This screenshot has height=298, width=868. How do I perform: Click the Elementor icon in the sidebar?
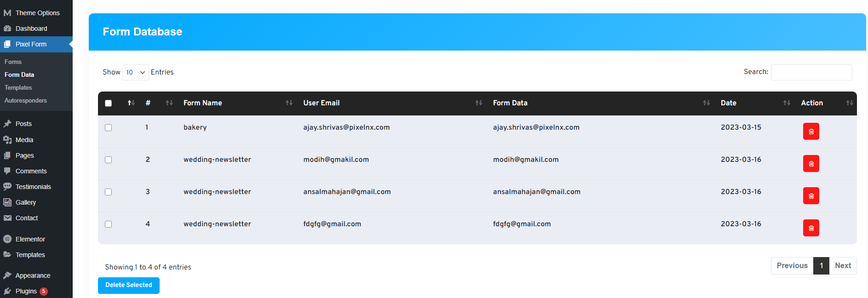pyautogui.click(x=7, y=239)
